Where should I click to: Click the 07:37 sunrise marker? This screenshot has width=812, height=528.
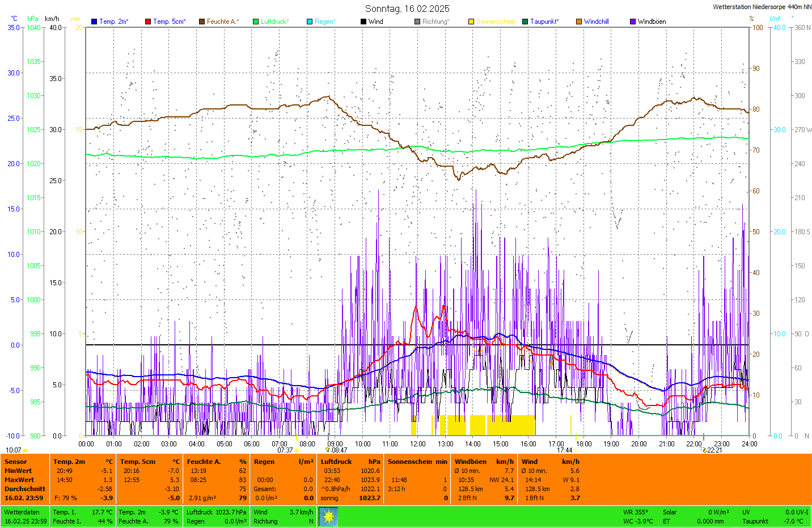285,450
